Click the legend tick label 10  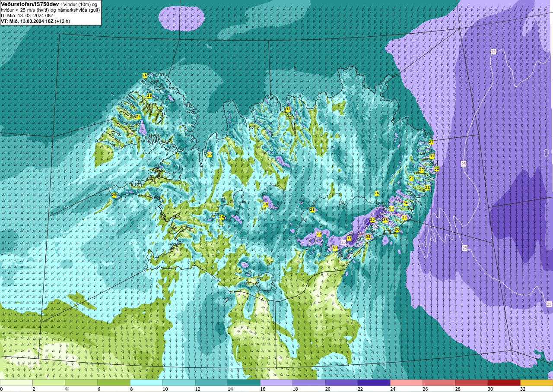click(x=165, y=389)
